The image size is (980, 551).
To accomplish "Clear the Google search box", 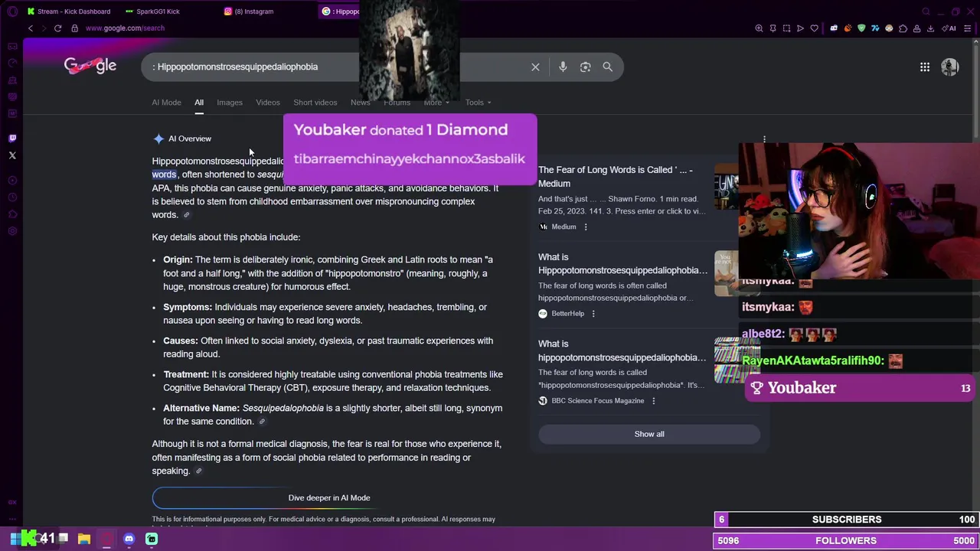I will point(535,67).
